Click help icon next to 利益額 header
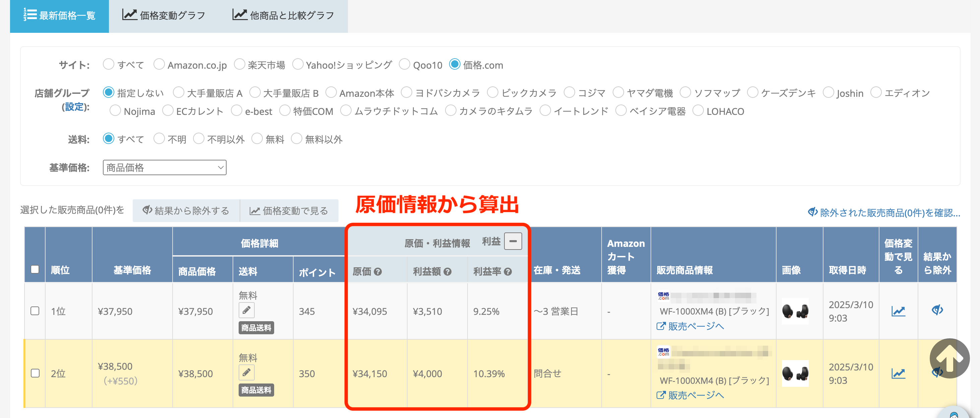Viewport: 980px width, 418px height. point(447,272)
